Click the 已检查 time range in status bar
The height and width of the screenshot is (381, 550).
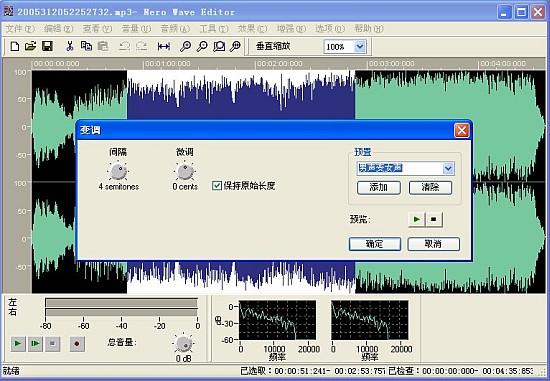coord(461,371)
